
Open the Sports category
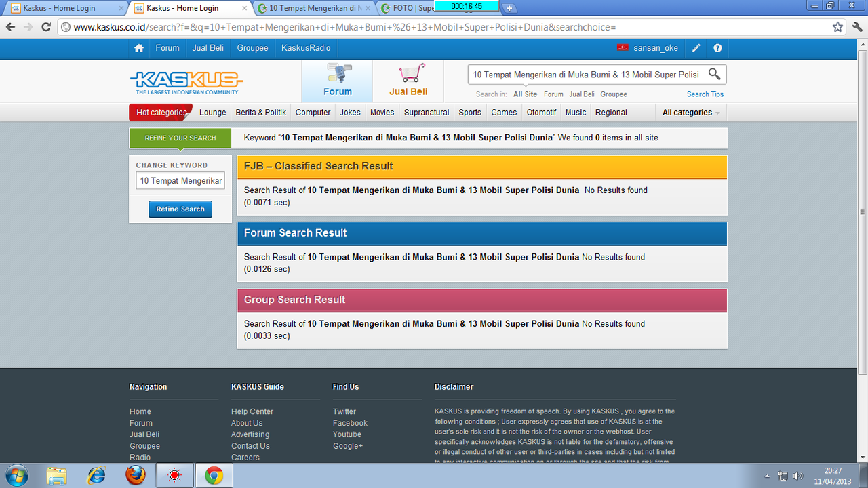click(470, 113)
